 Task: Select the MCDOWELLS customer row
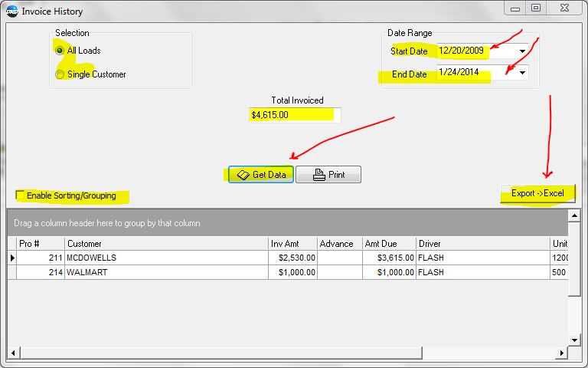tap(165, 258)
